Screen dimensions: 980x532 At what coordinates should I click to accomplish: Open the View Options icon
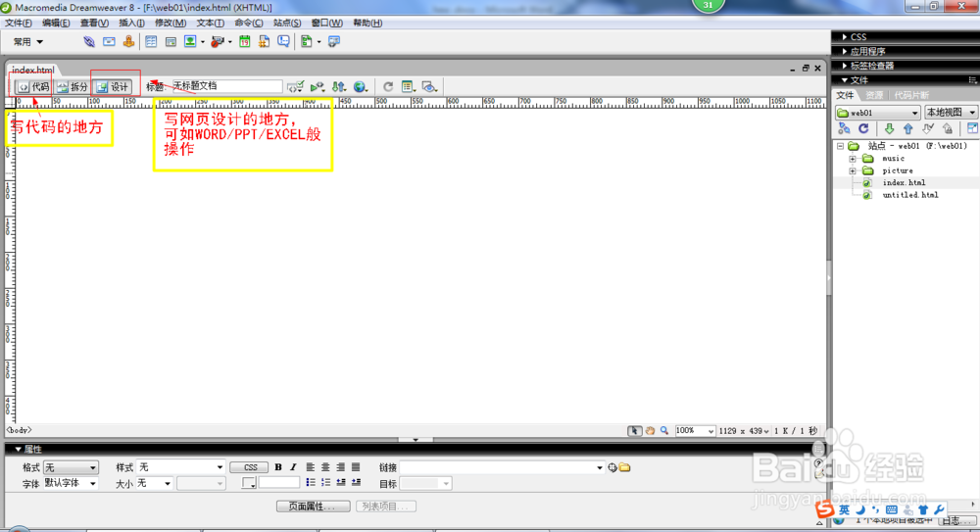408,87
